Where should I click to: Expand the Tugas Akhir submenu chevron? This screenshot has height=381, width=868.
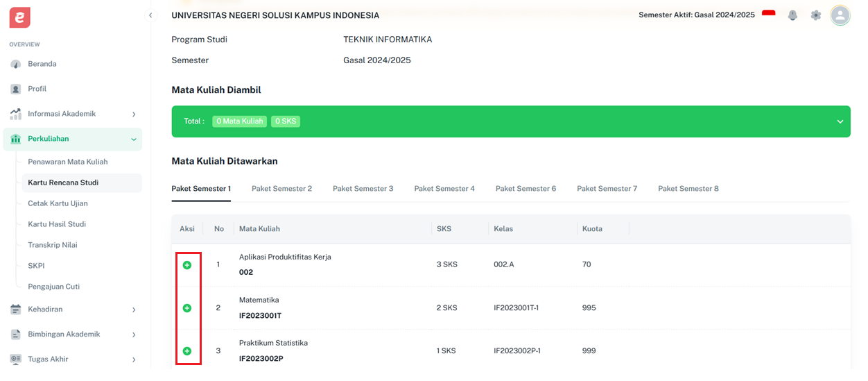[x=134, y=359]
